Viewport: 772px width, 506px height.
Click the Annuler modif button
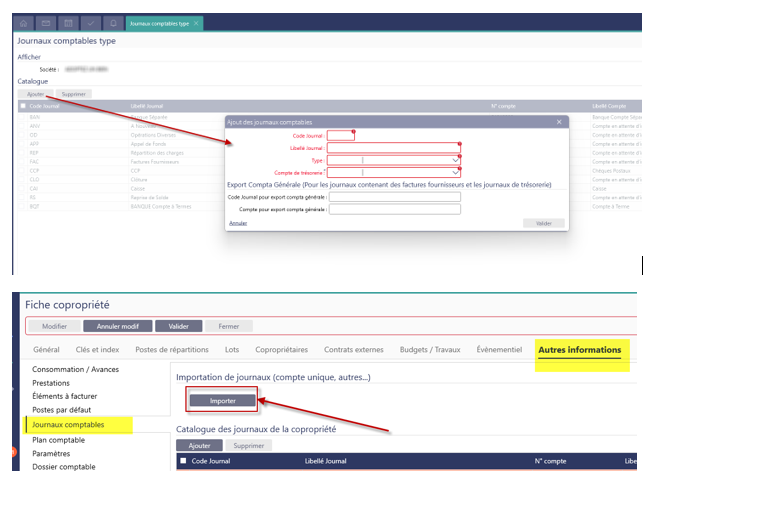(117, 326)
